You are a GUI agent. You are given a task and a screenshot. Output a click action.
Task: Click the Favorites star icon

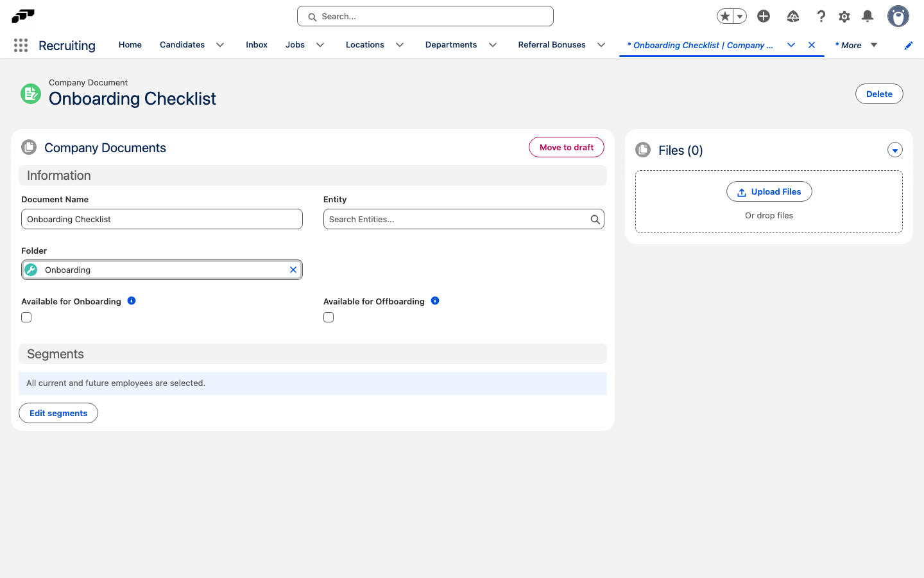[x=725, y=16]
